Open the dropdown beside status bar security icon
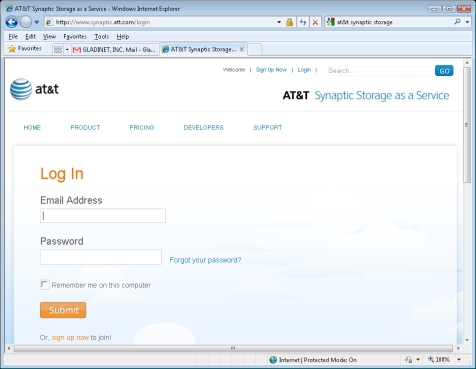This screenshot has width=476, height=369. [418, 360]
